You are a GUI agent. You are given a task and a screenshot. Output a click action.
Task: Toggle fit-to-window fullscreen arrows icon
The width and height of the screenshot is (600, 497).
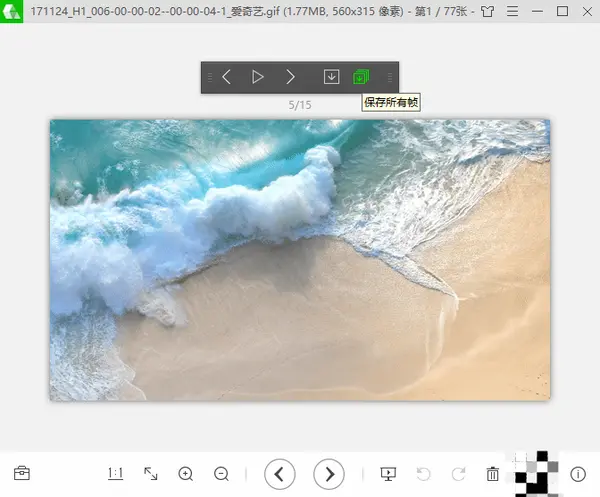(x=150, y=474)
